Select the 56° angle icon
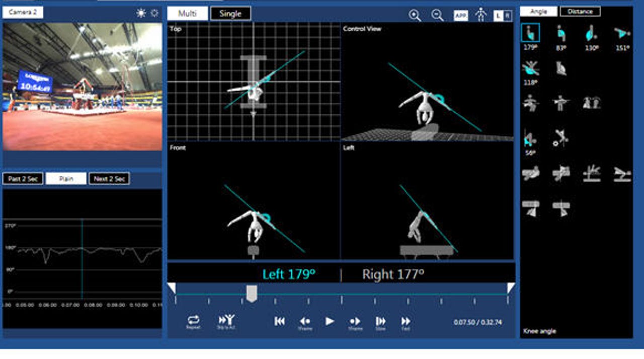644x359 pixels. (x=530, y=138)
